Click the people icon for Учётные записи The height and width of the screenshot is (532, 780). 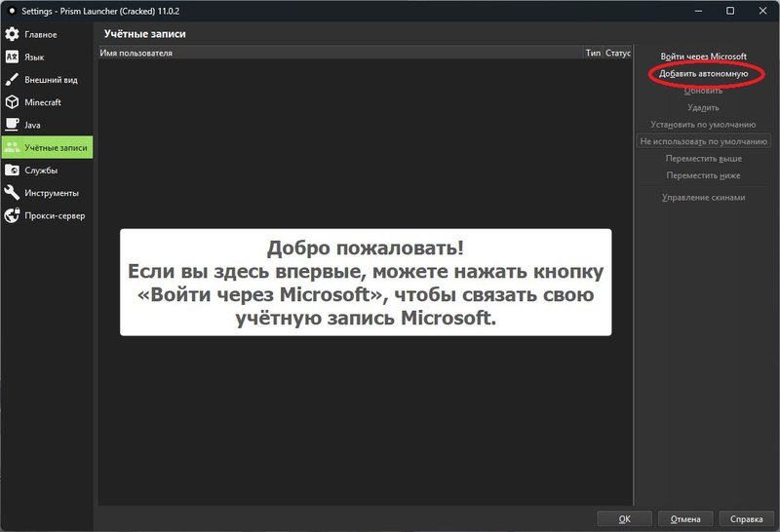click(12, 147)
